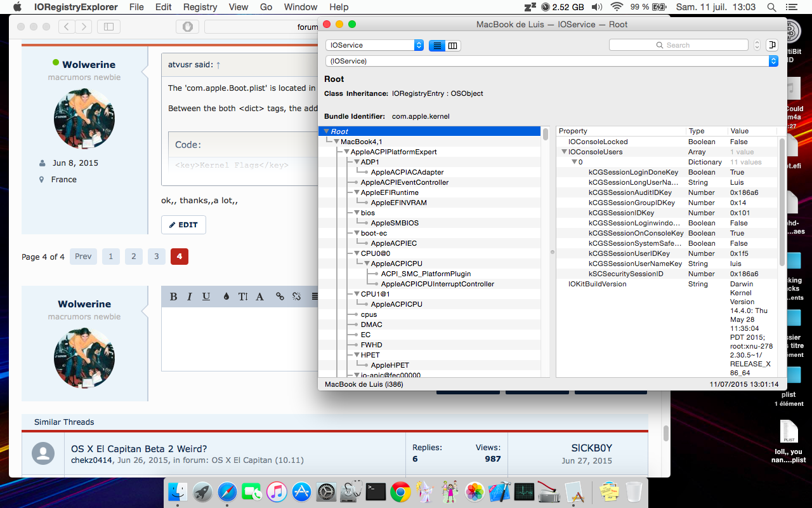Open Wi-Fi status menu
This screenshot has width=812, height=508.
617,7
